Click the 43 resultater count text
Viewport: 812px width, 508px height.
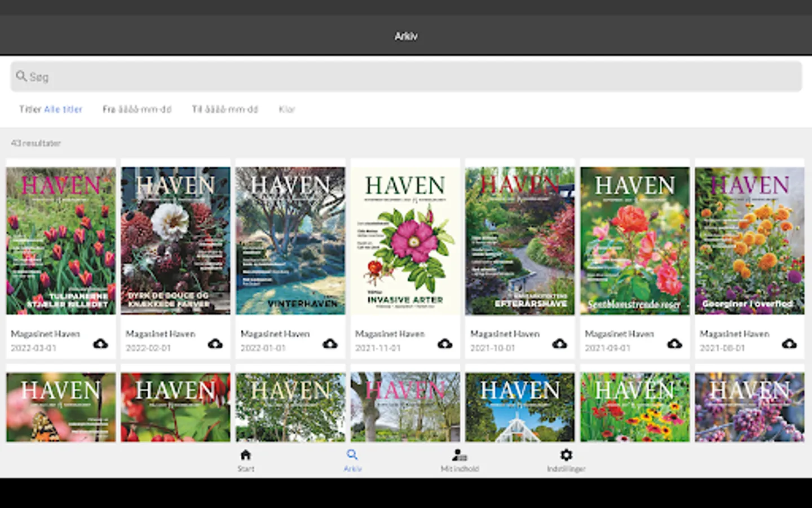36,143
